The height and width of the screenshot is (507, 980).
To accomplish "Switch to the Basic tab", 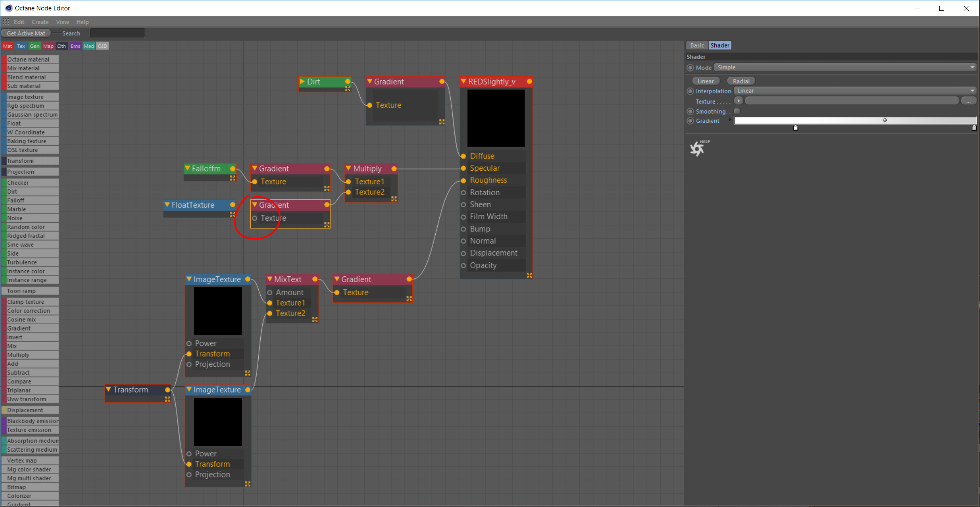I will pyautogui.click(x=697, y=45).
